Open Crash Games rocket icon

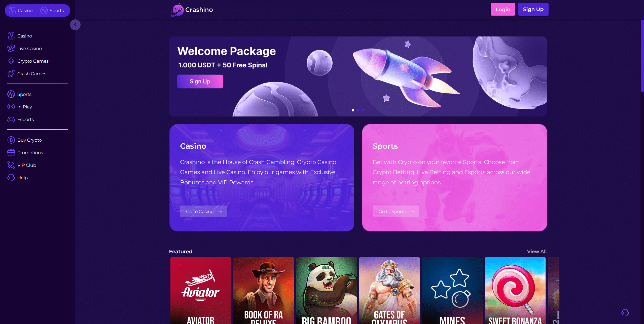tap(11, 73)
